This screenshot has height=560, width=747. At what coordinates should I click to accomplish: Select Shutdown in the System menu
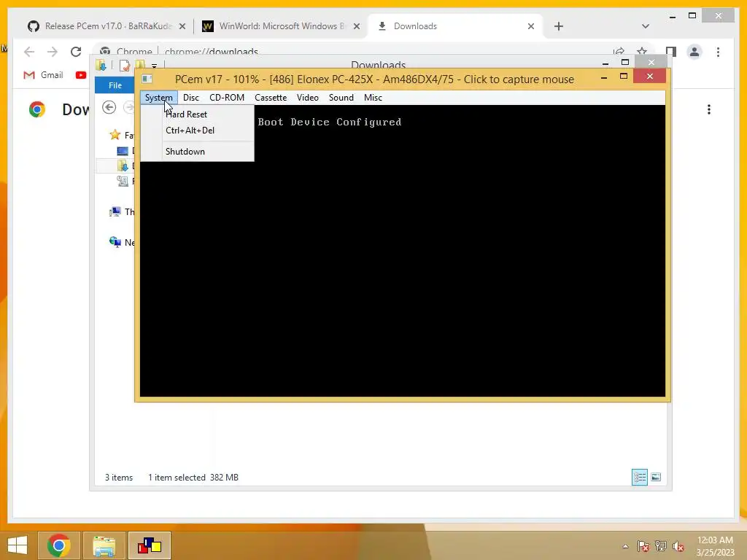pos(185,152)
